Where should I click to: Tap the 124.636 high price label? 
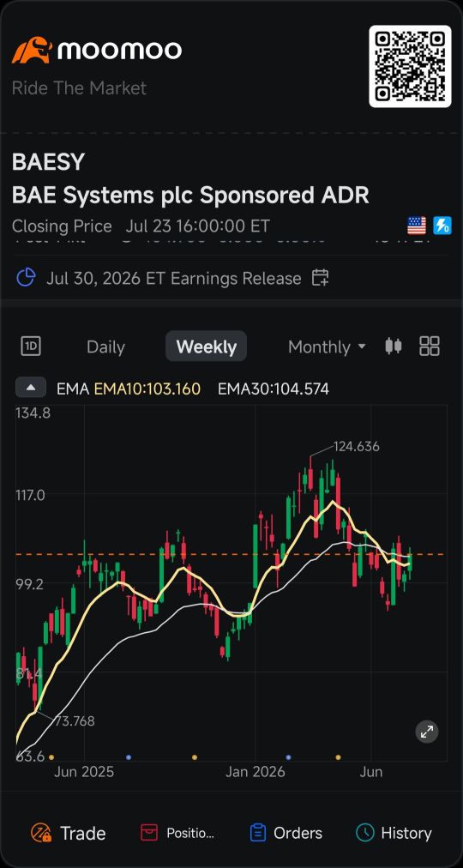coord(357,447)
